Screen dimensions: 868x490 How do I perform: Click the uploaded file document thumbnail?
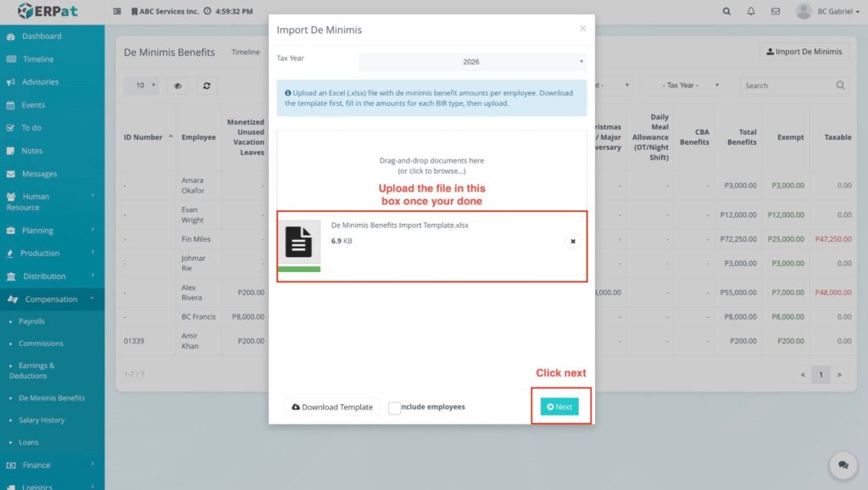tap(299, 242)
